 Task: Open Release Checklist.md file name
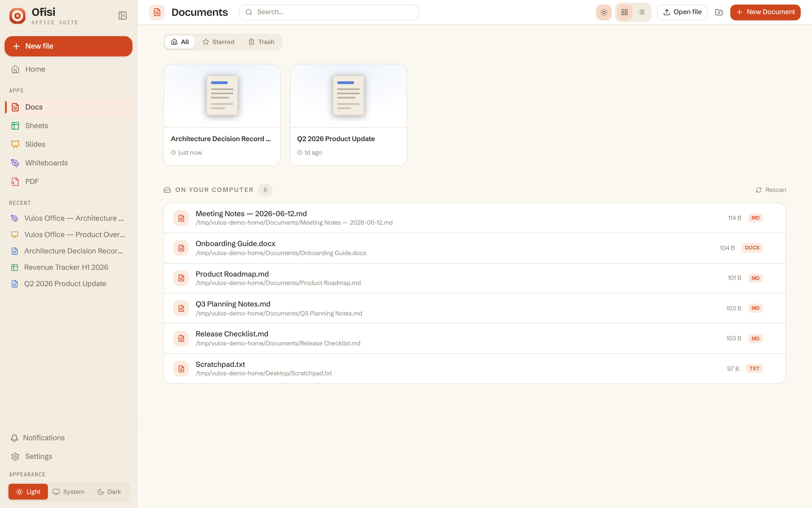[232, 334]
